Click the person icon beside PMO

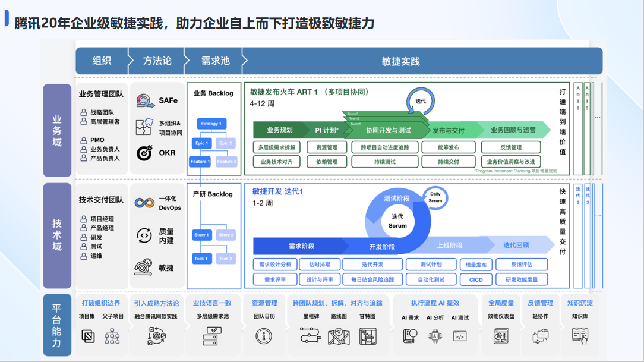tap(84, 140)
